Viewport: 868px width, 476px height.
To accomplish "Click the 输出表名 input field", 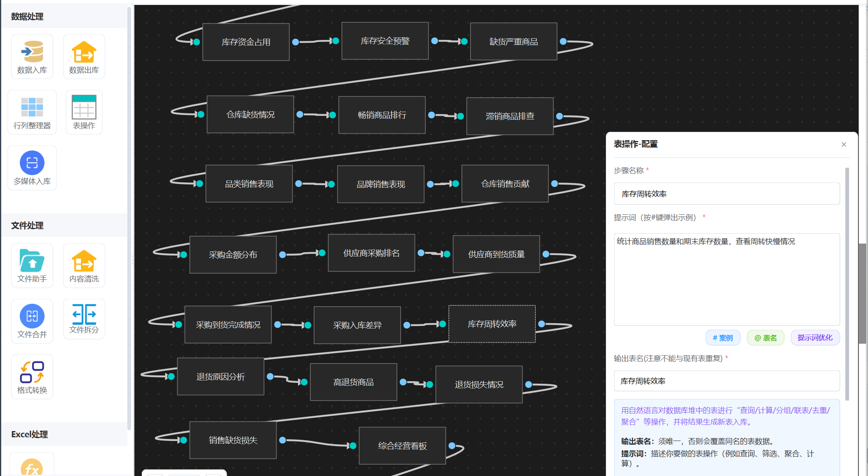I will click(727, 381).
